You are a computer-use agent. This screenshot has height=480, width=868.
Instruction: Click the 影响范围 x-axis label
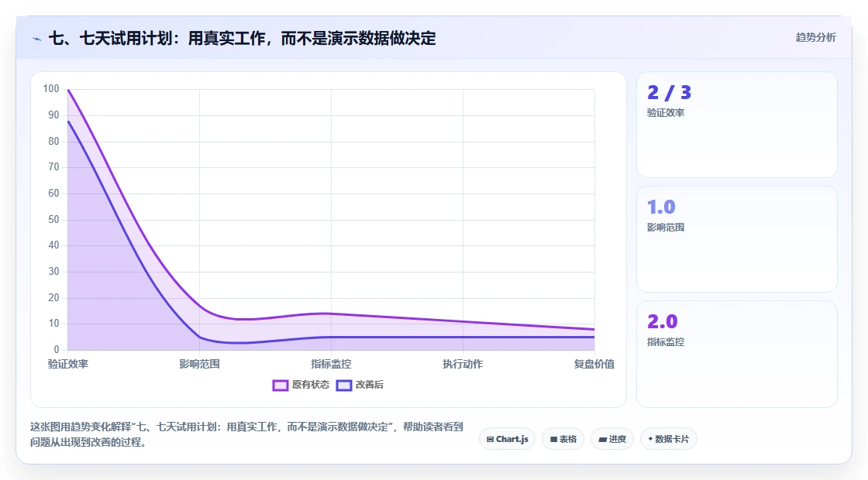click(199, 364)
